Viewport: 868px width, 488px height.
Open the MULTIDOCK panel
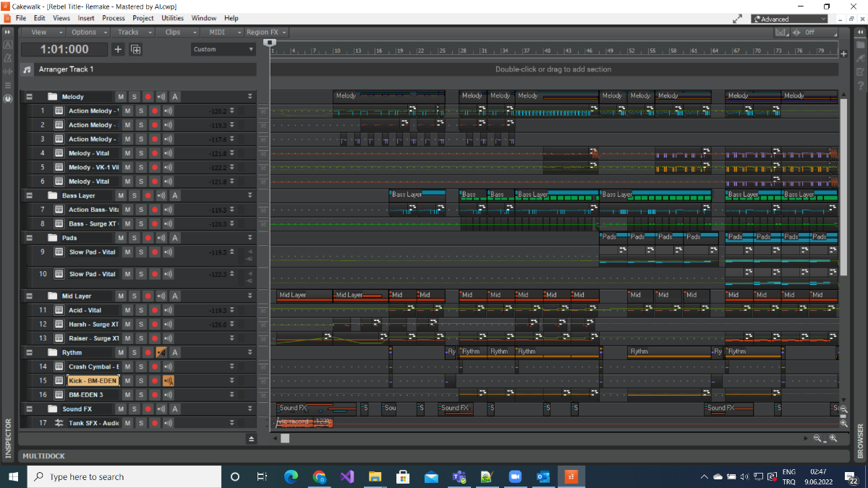43,456
